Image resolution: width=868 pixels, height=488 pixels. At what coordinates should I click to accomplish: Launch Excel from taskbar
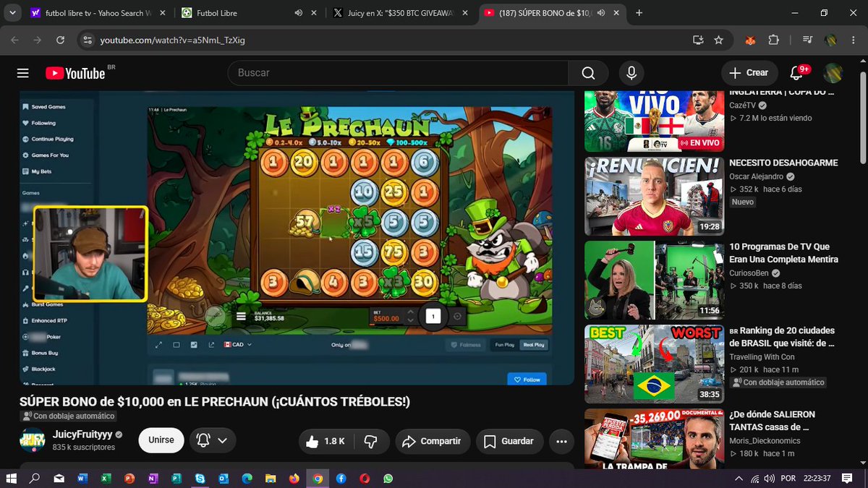(105, 479)
